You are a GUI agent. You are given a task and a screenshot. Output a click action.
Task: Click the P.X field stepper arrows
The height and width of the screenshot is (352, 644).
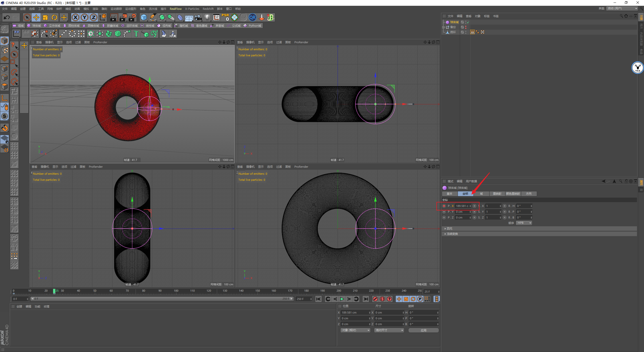(470, 206)
